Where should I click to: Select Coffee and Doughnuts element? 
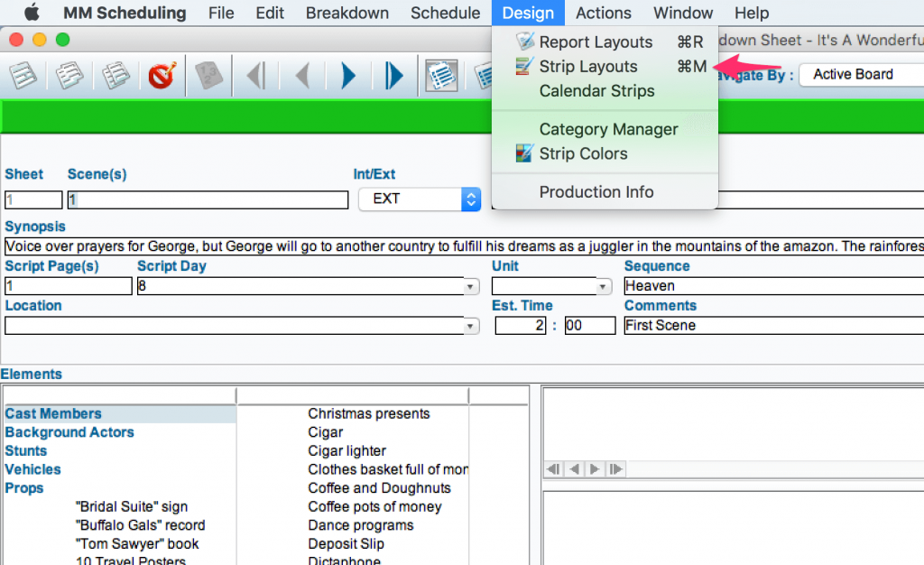(380, 488)
